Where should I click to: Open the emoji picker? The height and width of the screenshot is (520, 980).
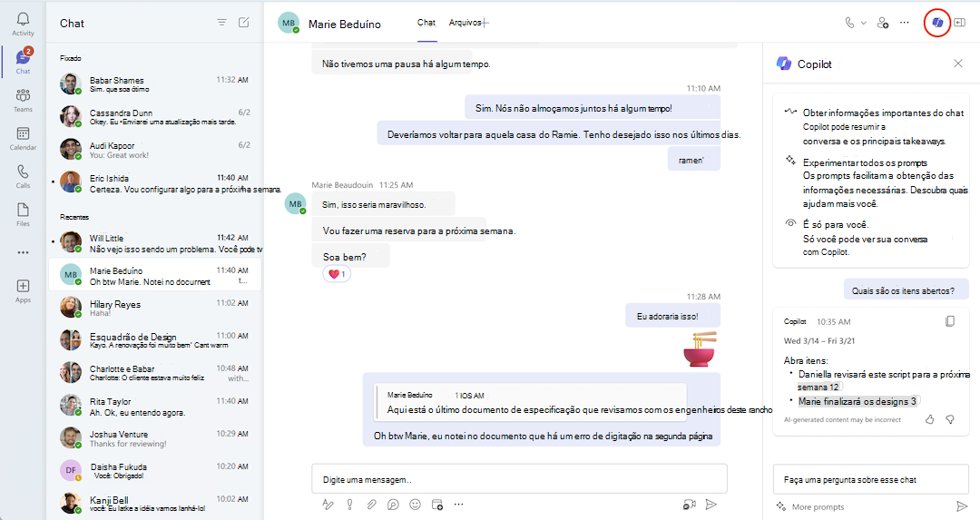[x=415, y=505]
